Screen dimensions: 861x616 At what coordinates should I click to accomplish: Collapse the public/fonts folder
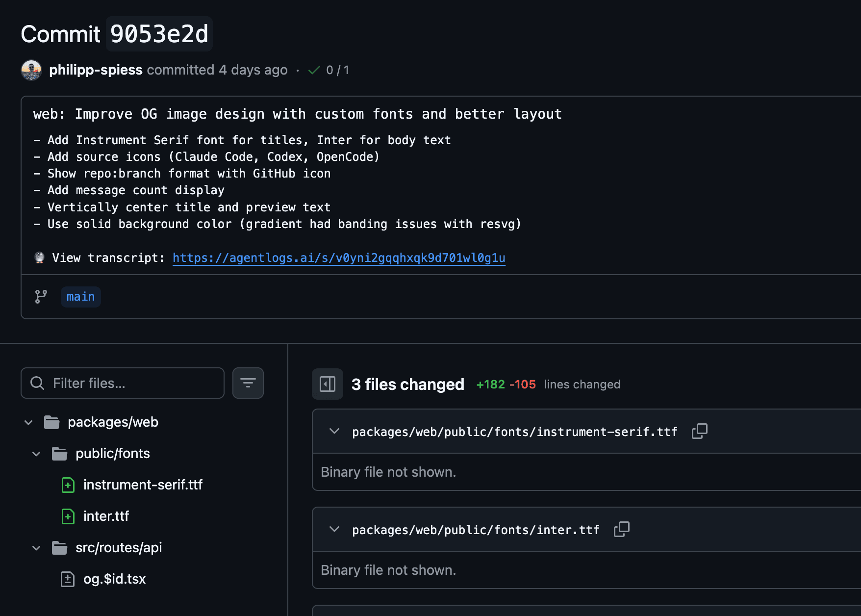[36, 453]
